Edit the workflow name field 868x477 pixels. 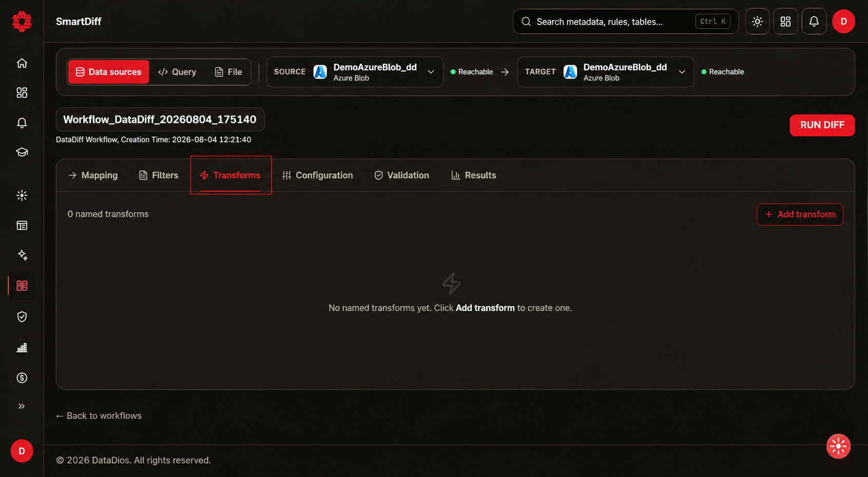(x=160, y=120)
